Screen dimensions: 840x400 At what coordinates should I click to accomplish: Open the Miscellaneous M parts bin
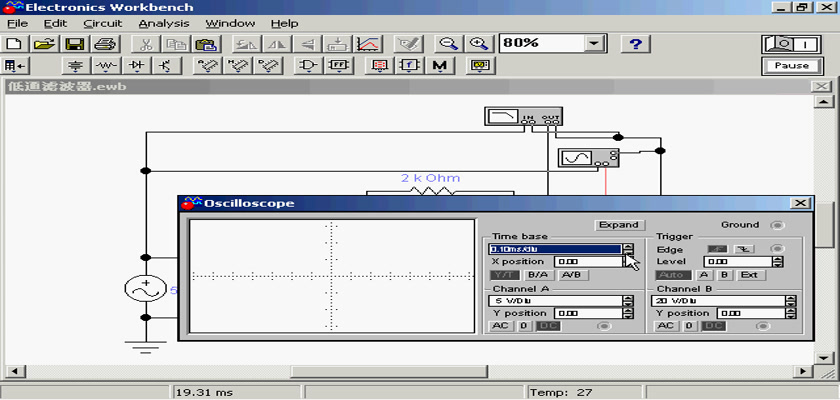[x=440, y=66]
